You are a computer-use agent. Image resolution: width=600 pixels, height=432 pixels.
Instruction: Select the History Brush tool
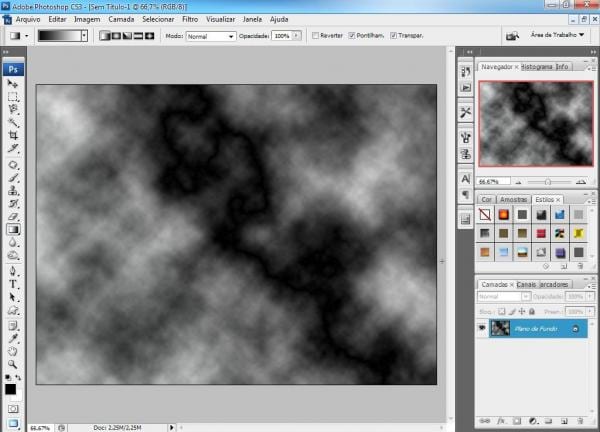pos(13,204)
